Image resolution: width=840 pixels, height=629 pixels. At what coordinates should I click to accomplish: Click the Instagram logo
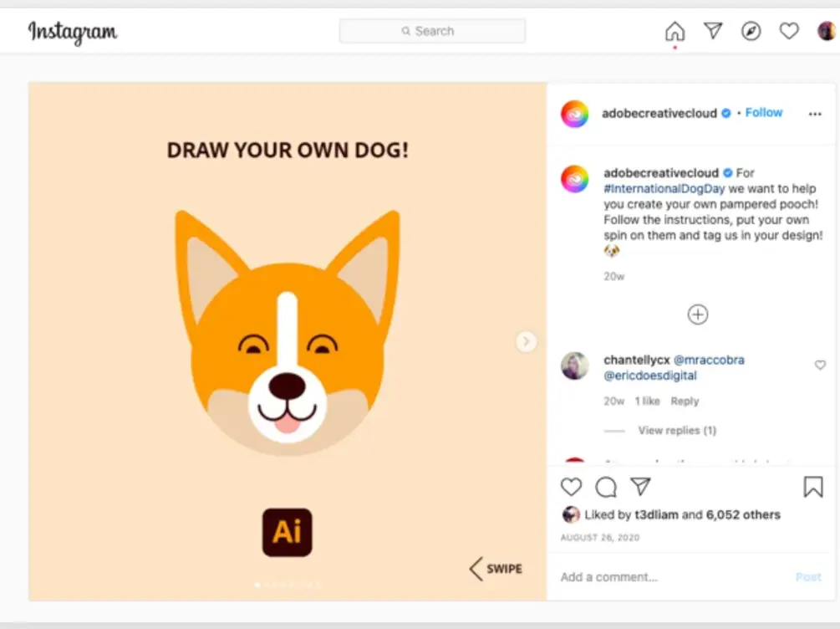click(x=73, y=33)
